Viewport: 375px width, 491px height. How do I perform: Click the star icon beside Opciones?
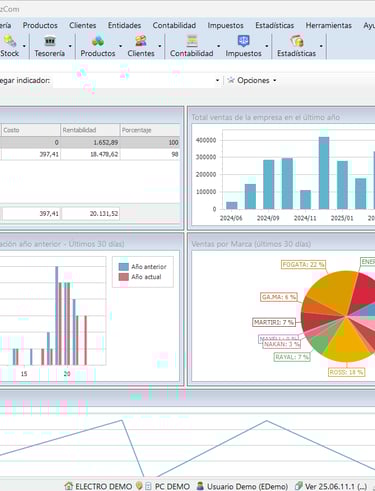tap(231, 80)
